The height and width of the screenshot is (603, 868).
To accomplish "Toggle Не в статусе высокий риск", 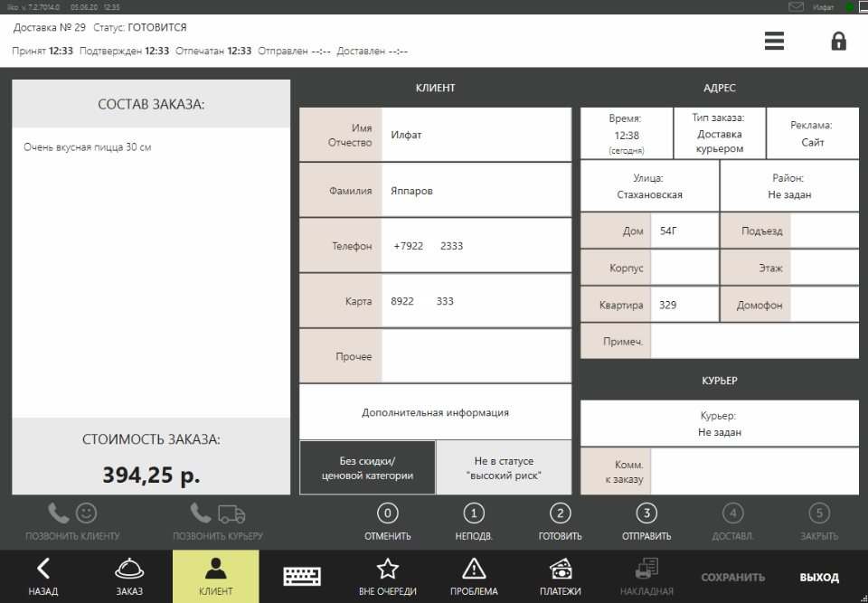I will tap(504, 468).
